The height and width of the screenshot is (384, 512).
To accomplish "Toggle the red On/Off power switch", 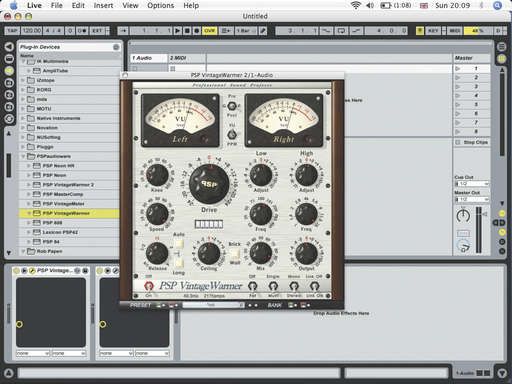I will click(148, 286).
